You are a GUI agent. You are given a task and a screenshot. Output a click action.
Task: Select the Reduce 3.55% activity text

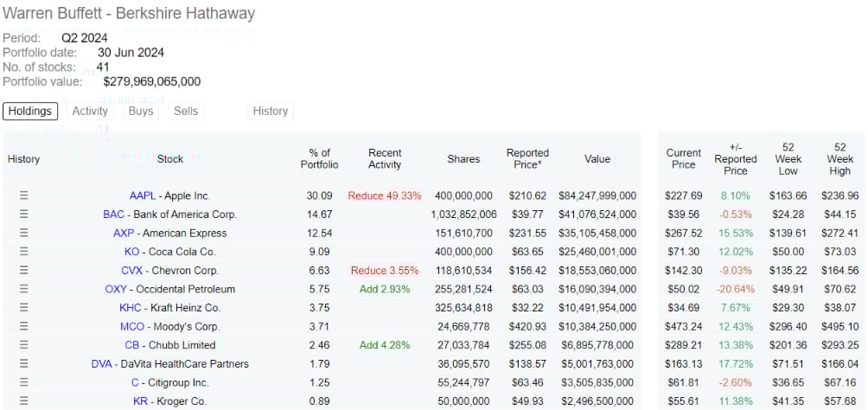click(x=385, y=271)
